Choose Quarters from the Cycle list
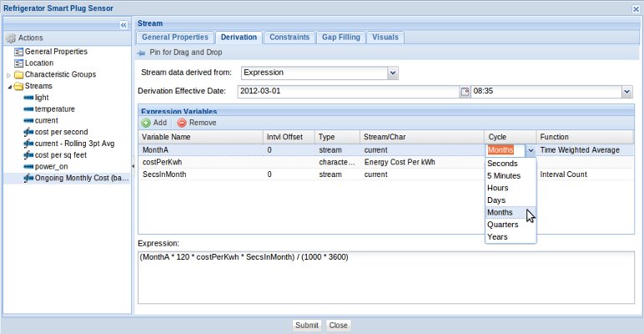Viewport: 644px width, 334px height. click(x=502, y=225)
